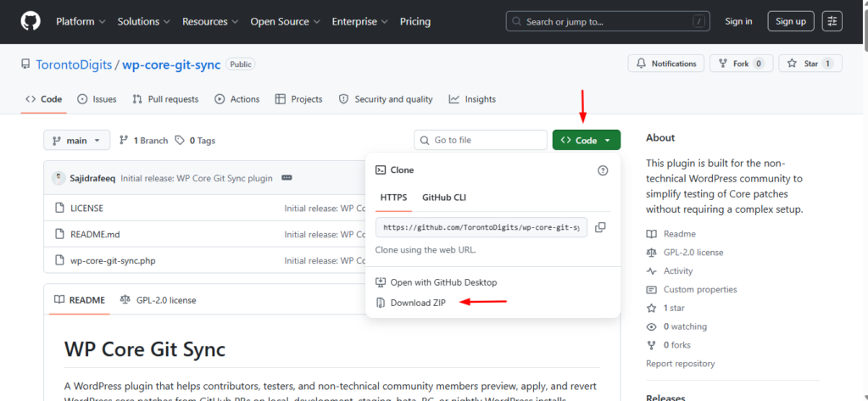868x401 pixels.
Task: Expand the Platform menu in header
Action: pyautogui.click(x=81, y=21)
